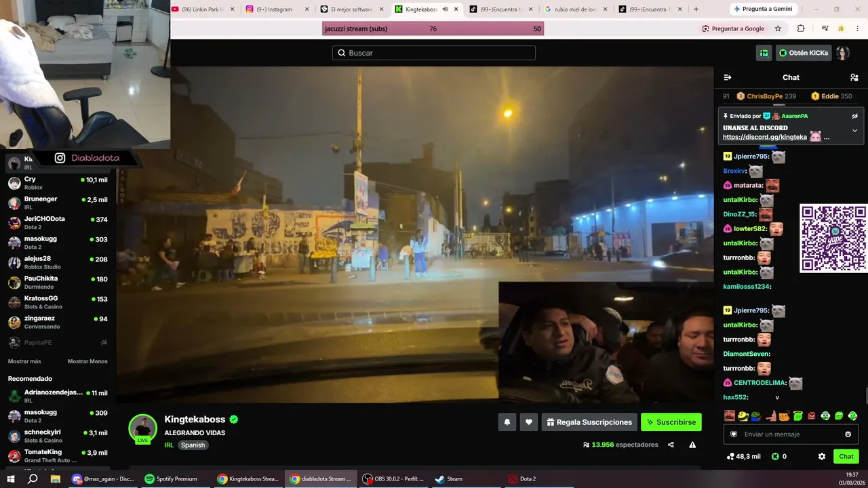This screenshot has width=868, height=488.
Task: Click the notification bell button
Action: (507, 422)
